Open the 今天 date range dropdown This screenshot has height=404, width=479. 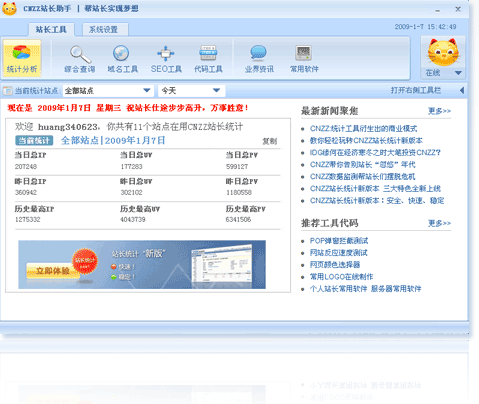[191, 91]
